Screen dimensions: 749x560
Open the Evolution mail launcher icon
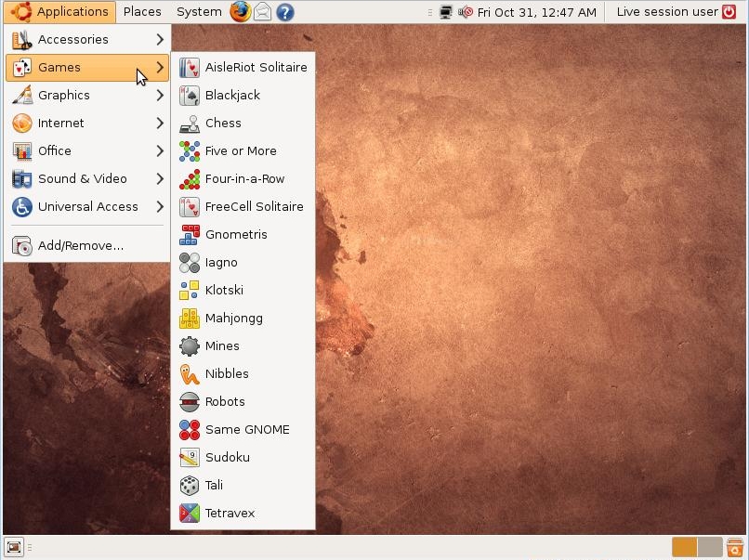pyautogui.click(x=262, y=12)
